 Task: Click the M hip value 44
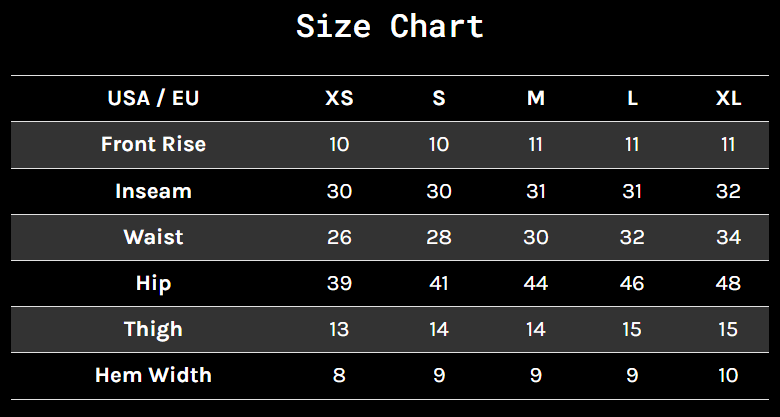[x=536, y=284]
